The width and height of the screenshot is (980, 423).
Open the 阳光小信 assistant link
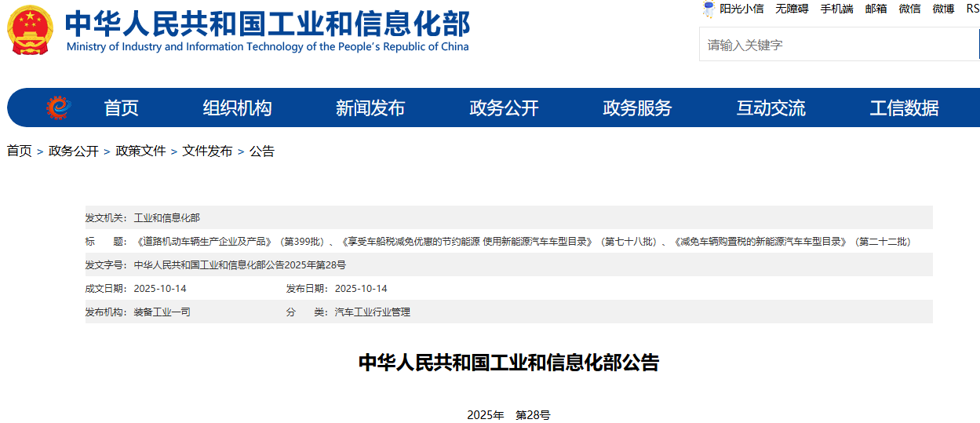click(741, 9)
